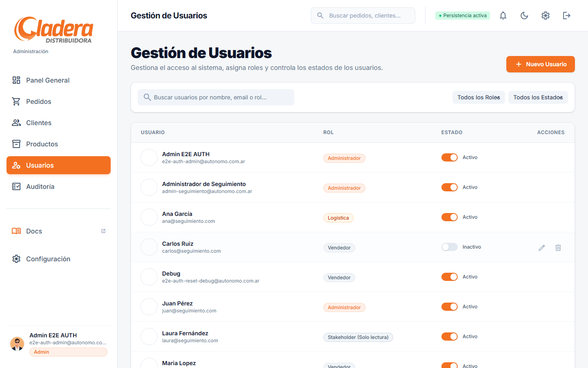The width and height of the screenshot is (588, 368).
Task: Deactivate Ana García's Activo toggle
Action: pos(450,217)
